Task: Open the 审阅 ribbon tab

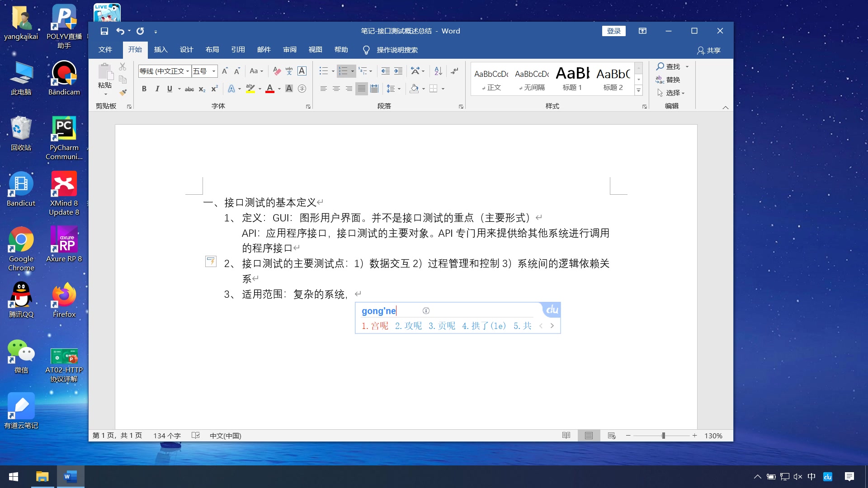Action: click(x=290, y=50)
